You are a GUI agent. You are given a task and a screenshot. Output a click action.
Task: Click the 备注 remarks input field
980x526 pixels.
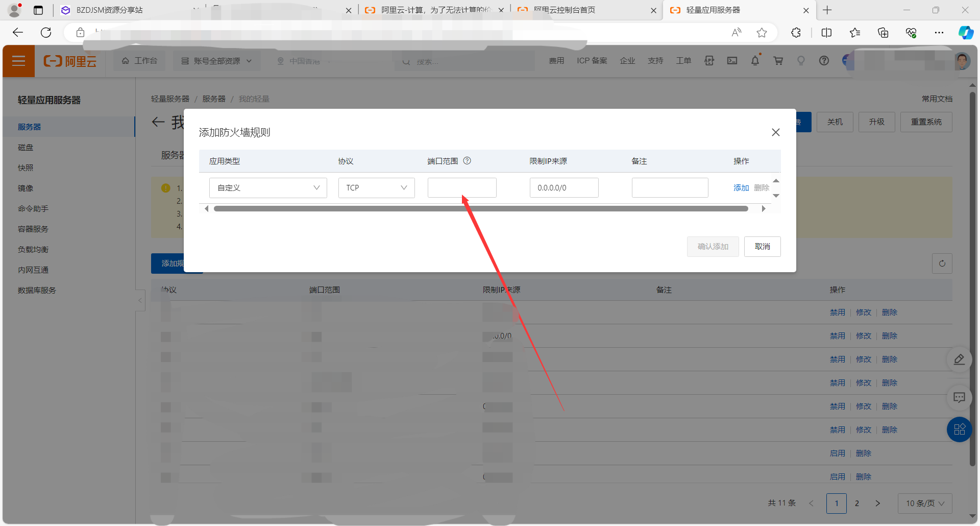coord(670,187)
